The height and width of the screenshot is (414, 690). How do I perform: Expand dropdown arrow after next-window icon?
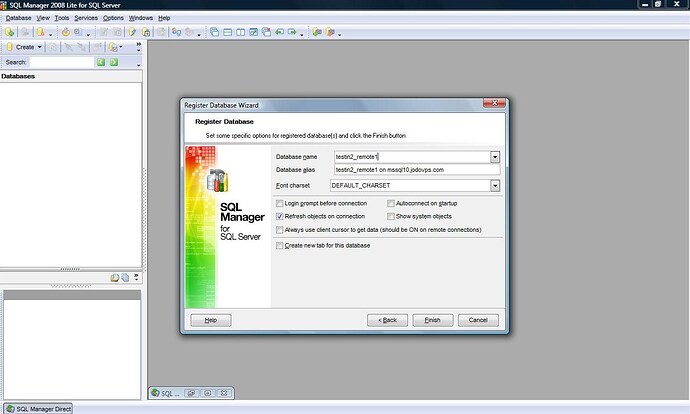(x=301, y=34)
